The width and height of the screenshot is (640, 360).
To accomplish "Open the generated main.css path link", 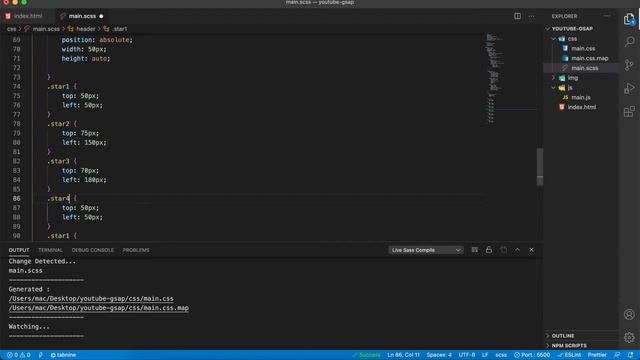I will [91, 299].
